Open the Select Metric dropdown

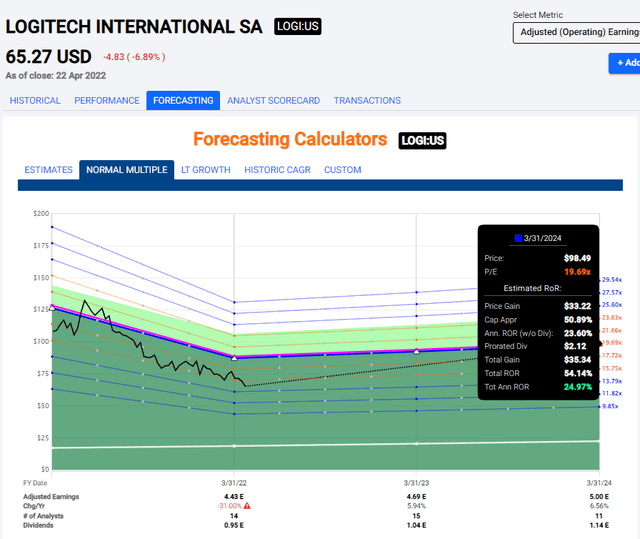pos(576,33)
